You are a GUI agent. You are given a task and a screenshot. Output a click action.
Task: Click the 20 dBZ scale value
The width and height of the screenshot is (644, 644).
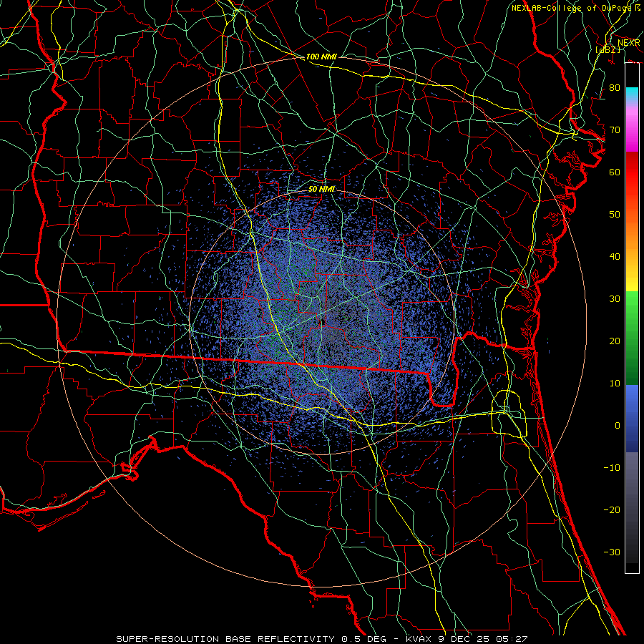pyautogui.click(x=615, y=341)
